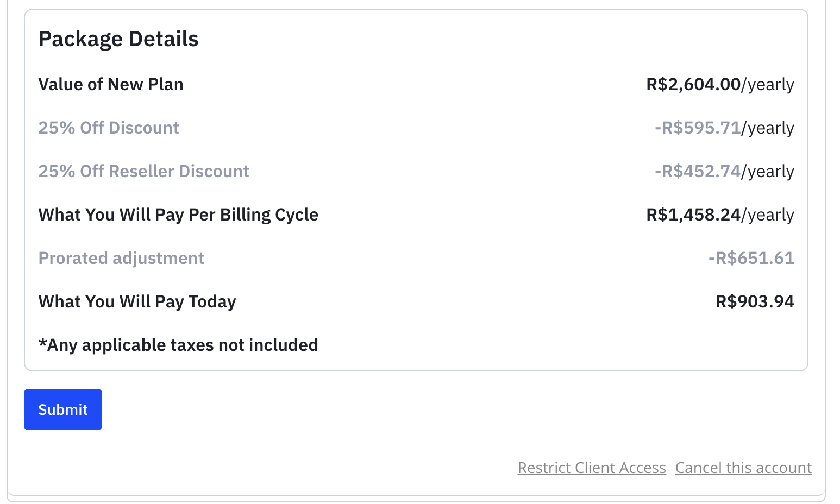Click the R$2,604.00 plan value amount
Image resolution: width=840 pixels, height=504 pixels.
[x=693, y=84]
